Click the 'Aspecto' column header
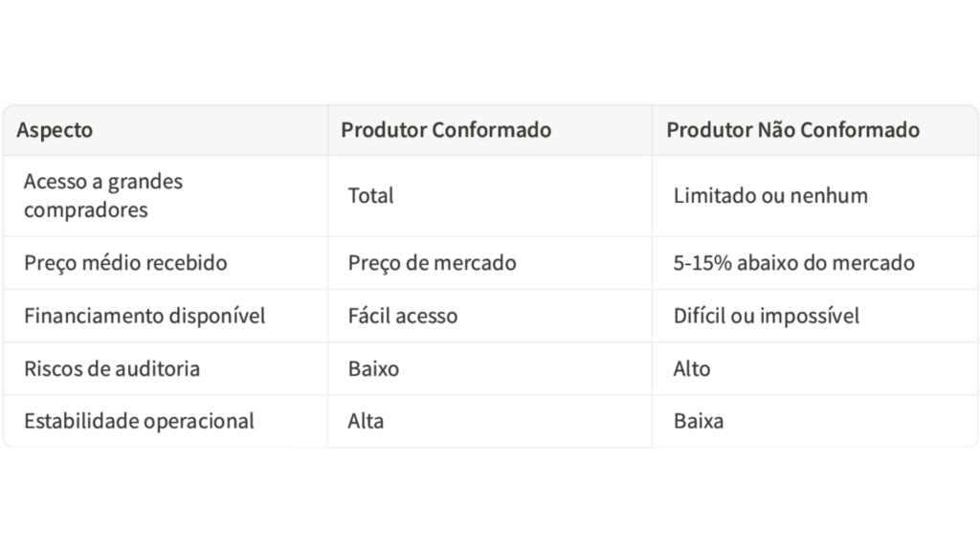Image resolution: width=980 pixels, height=551 pixels. coord(56,130)
